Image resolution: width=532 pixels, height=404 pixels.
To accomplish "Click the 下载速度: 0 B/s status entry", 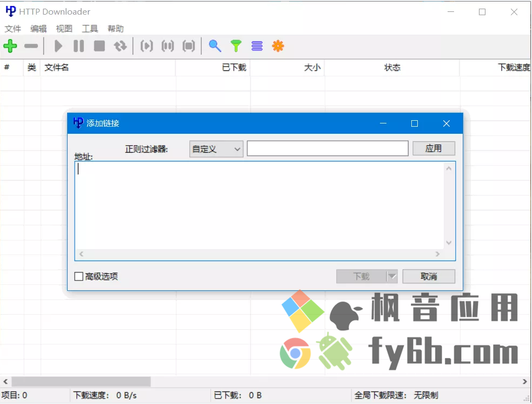I will (105, 395).
